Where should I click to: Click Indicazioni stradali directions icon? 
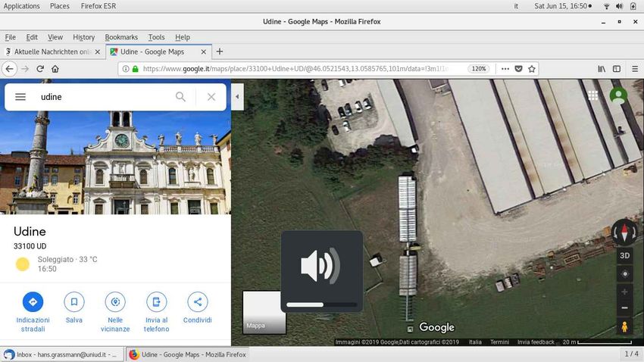33,302
